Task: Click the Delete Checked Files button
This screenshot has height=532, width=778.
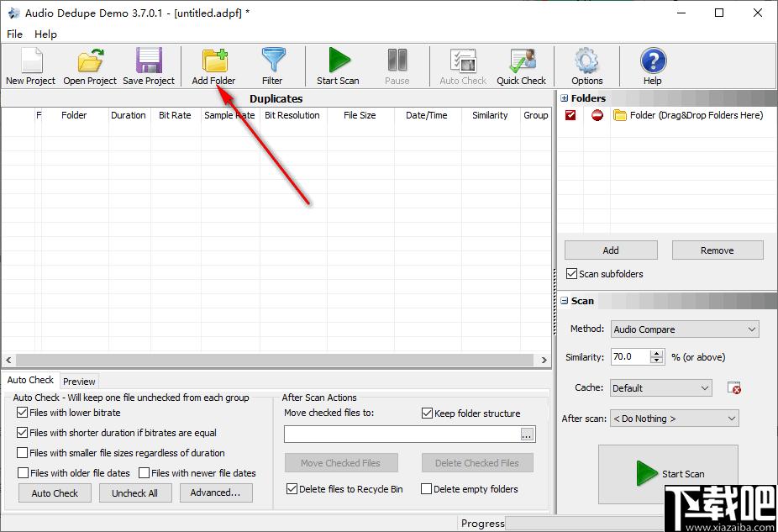Action: pos(477,462)
